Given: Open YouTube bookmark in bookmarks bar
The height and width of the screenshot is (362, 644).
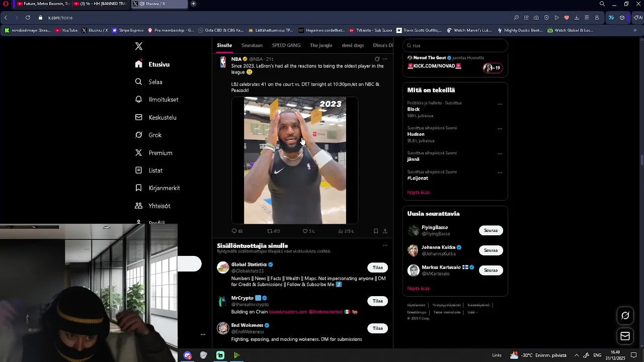Looking at the screenshot, I should point(66,30).
